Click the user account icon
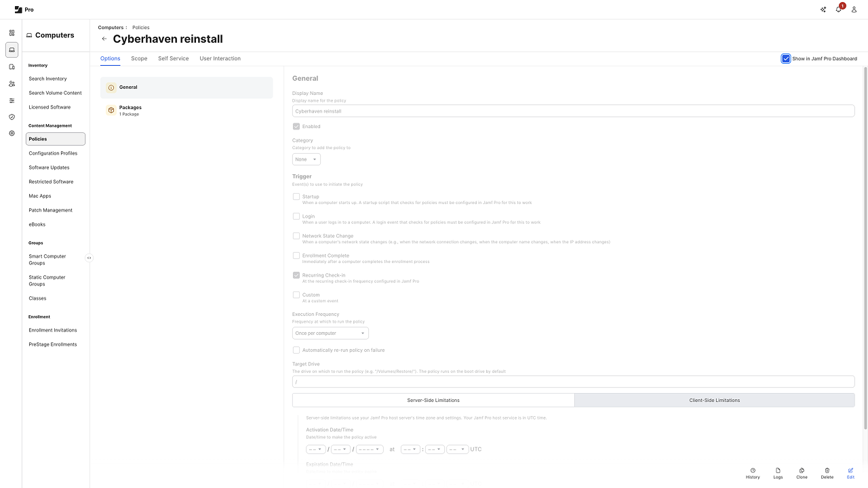The width and height of the screenshot is (868, 488). pos(854,9)
